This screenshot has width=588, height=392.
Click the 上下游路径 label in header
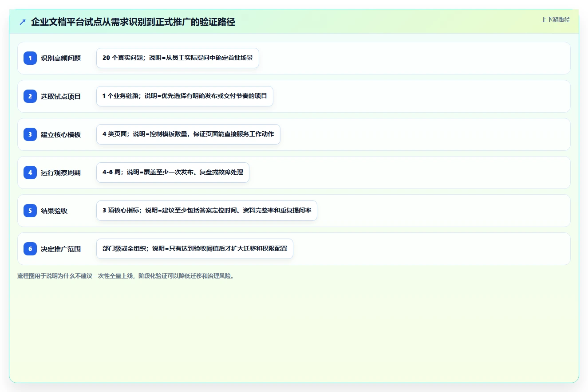[555, 20]
